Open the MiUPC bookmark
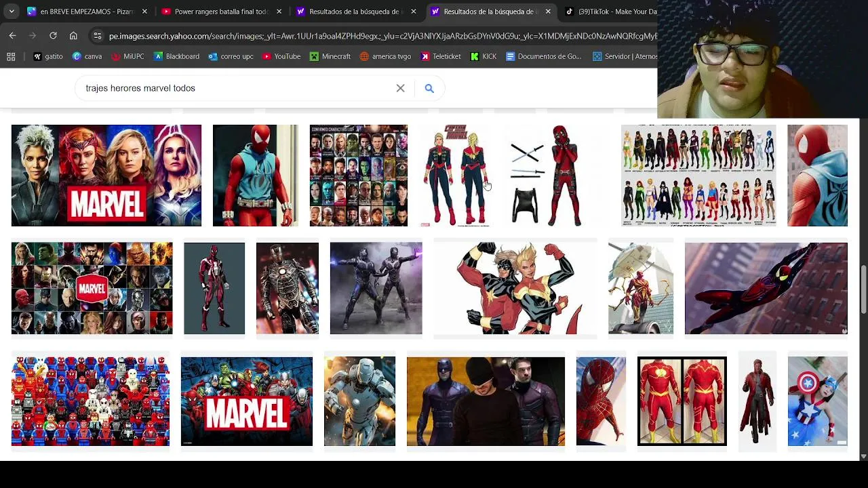The image size is (868, 488). pos(127,56)
